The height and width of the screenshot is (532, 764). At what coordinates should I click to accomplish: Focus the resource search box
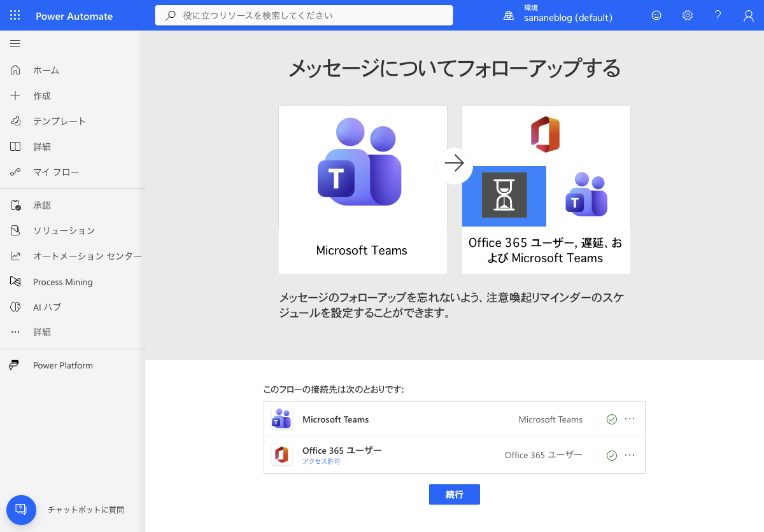[x=304, y=15]
